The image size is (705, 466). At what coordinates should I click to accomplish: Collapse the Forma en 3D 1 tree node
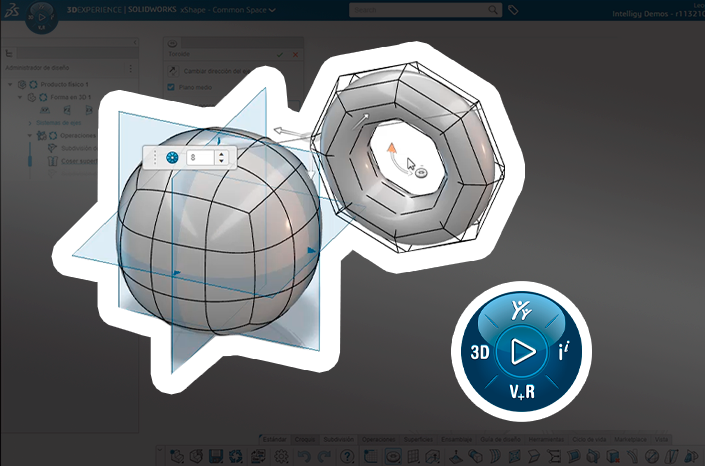coord(20,97)
